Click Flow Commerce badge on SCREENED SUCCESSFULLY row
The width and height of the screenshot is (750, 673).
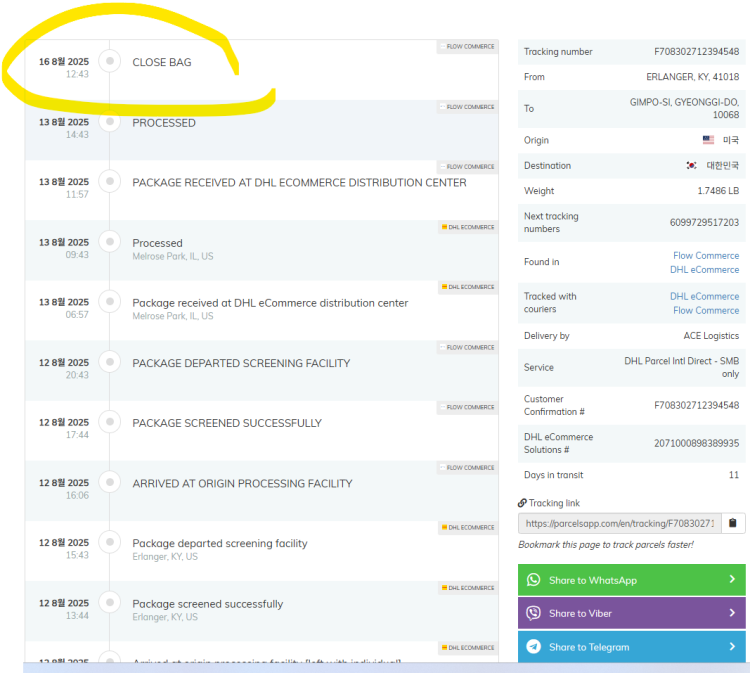467,407
